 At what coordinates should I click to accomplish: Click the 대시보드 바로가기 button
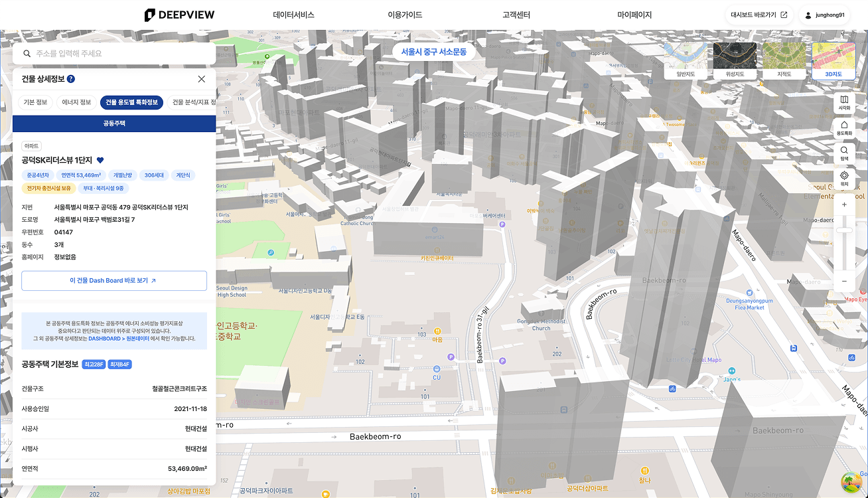(759, 15)
